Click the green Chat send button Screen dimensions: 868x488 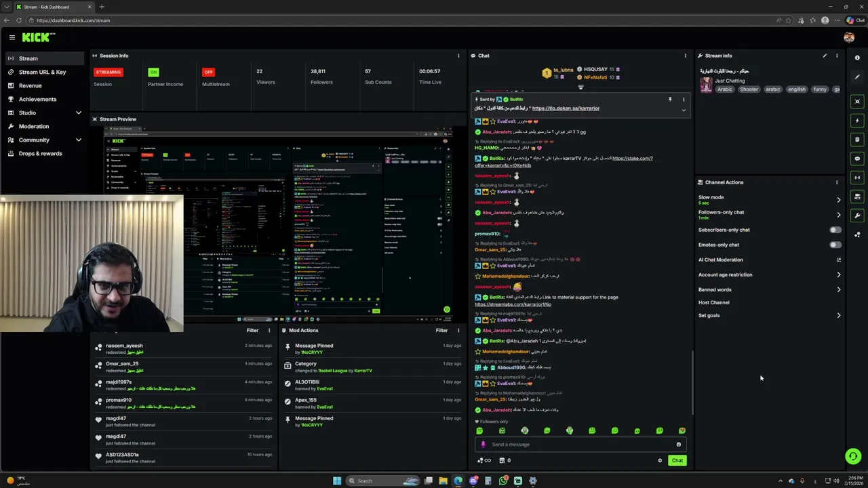[677, 461]
